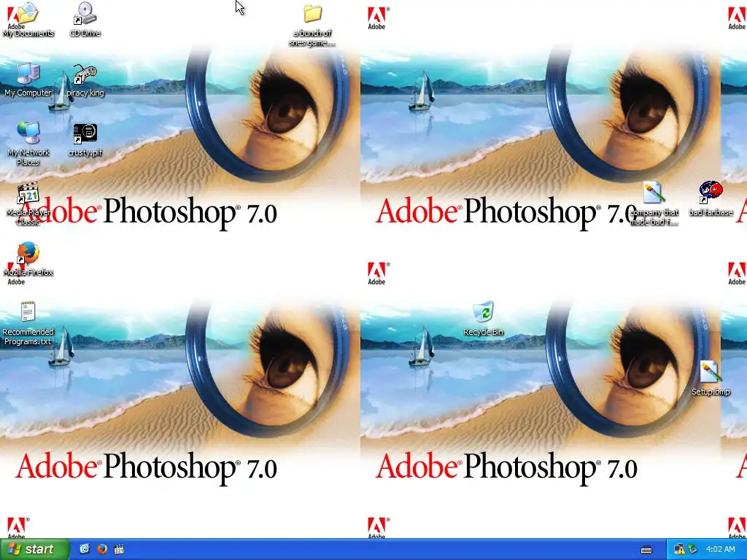Select the My Computer icon
Screen dimensions: 747x560
pyautogui.click(x=28, y=79)
